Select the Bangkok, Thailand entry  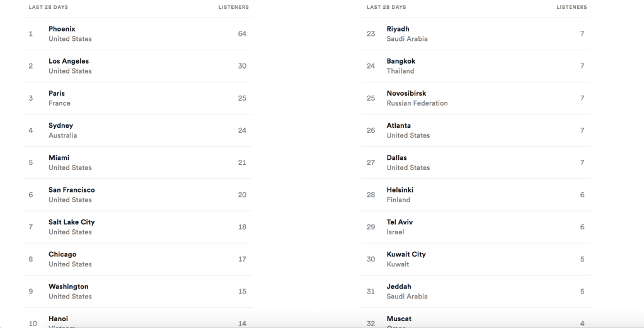point(475,66)
